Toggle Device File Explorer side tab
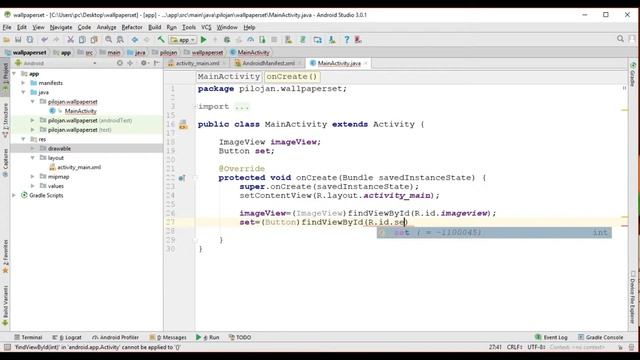The width and height of the screenshot is (640, 360). (633, 297)
